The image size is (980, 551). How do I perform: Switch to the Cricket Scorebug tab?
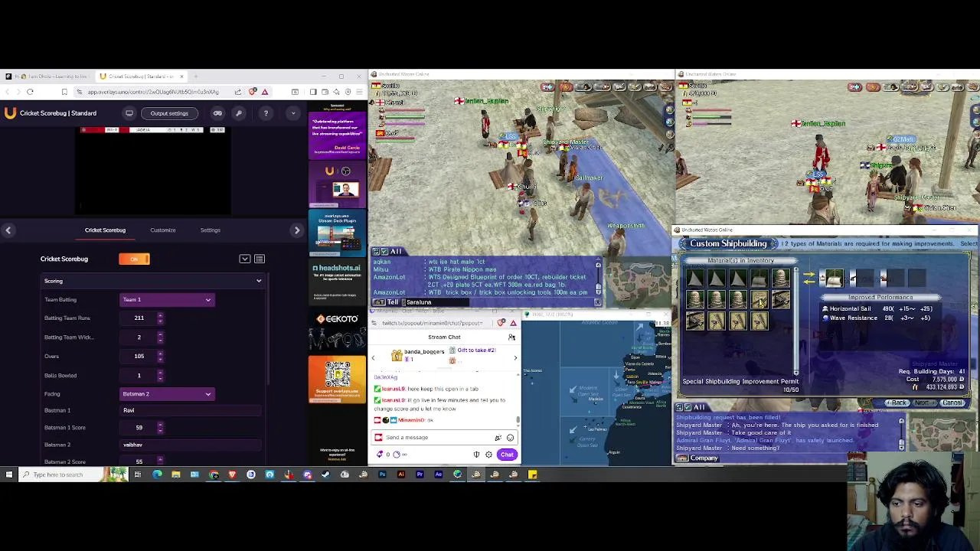(105, 230)
